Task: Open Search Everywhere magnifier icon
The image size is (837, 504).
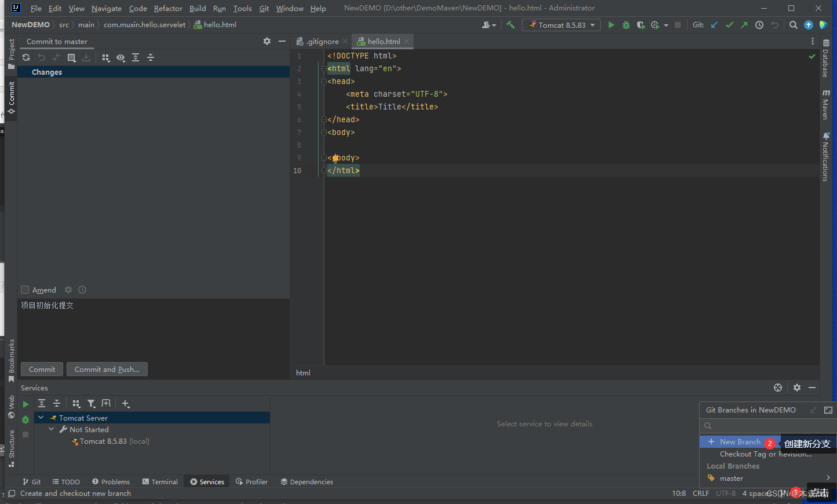Action: click(x=794, y=25)
